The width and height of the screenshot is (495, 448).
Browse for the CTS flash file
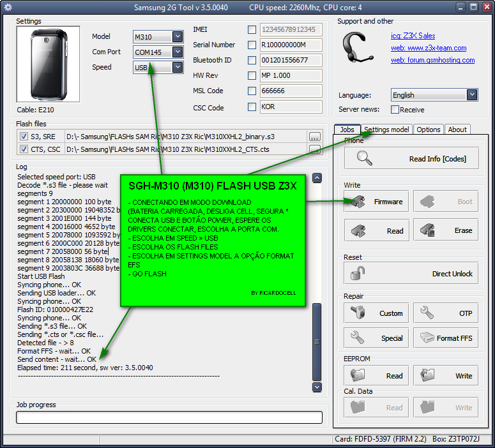(314, 149)
